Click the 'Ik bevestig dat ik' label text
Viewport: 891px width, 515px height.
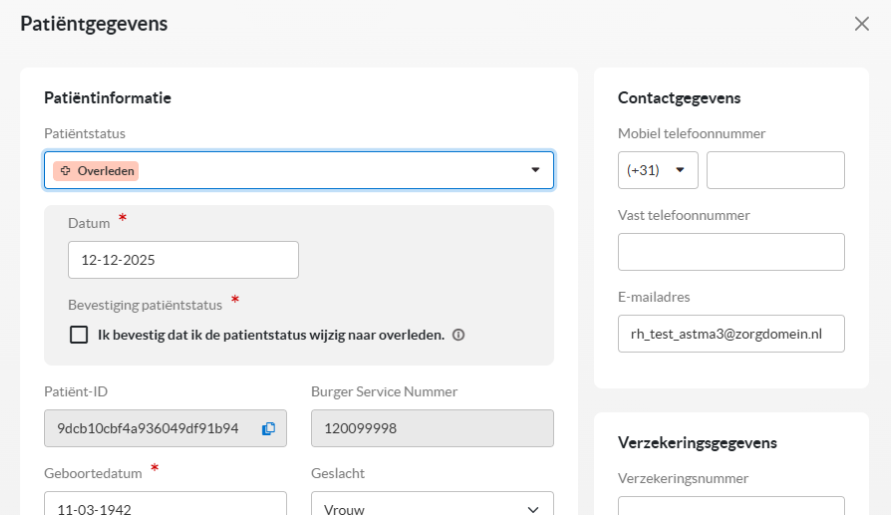click(270, 335)
